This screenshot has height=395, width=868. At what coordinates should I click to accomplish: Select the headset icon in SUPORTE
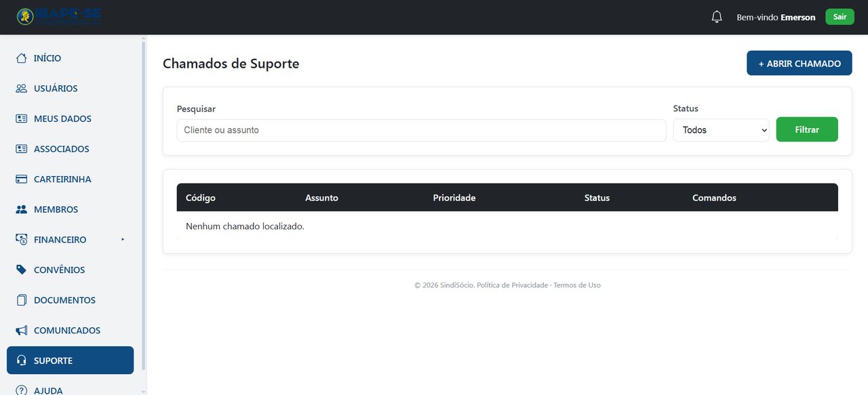[x=22, y=360]
